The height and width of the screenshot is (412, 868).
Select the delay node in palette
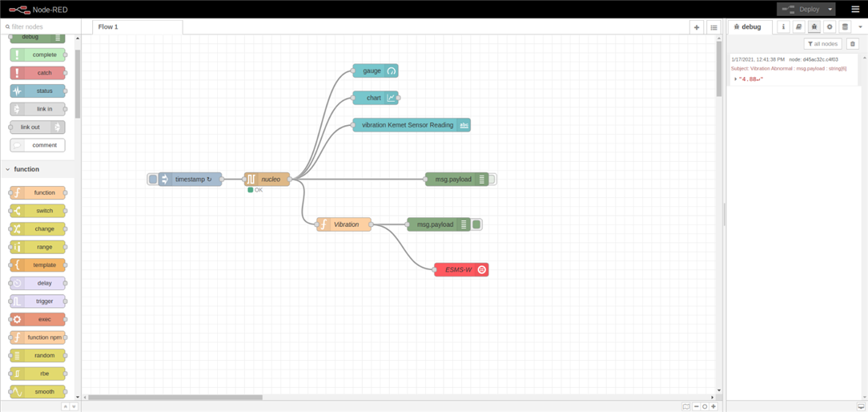click(x=38, y=283)
